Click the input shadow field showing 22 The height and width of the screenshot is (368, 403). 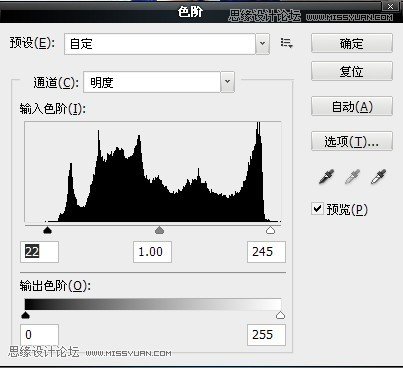[x=39, y=252]
